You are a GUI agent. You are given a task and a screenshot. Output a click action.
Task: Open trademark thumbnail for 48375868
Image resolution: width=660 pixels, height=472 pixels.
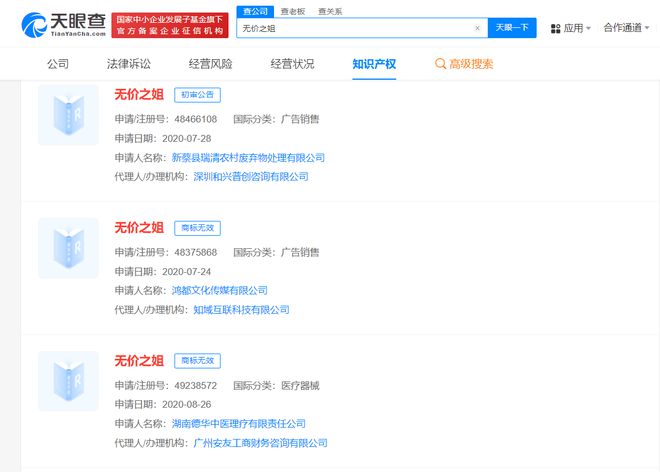[x=68, y=248]
